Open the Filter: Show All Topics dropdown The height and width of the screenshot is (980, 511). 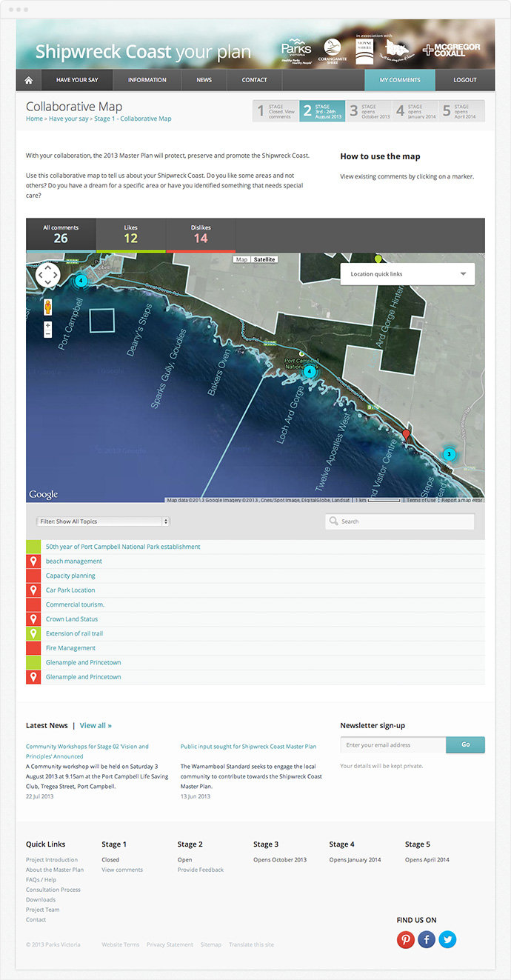pyautogui.click(x=103, y=521)
